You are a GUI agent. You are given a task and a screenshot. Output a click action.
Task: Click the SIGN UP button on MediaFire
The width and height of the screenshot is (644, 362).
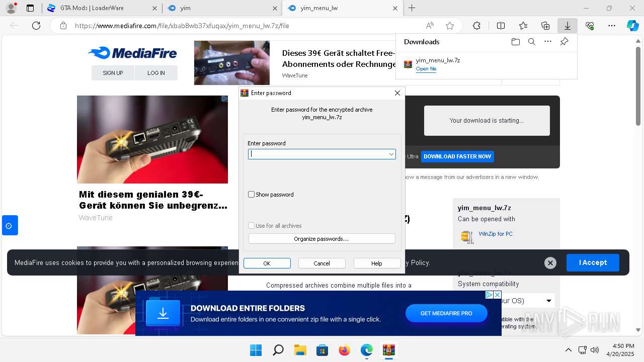click(113, 73)
